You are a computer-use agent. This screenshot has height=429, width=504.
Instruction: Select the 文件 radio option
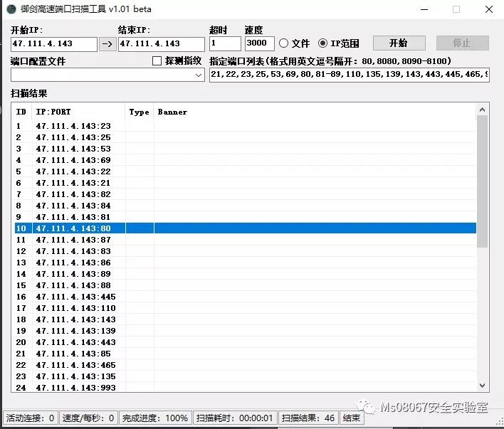[x=284, y=43]
